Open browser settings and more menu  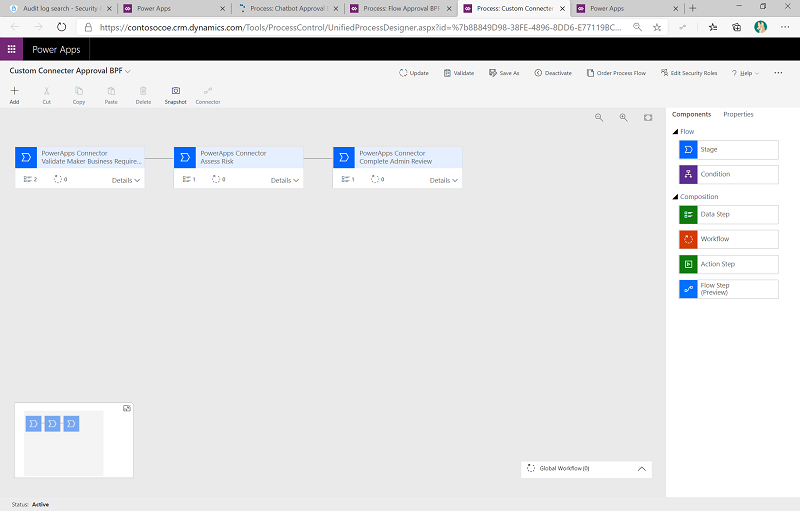coord(785,27)
